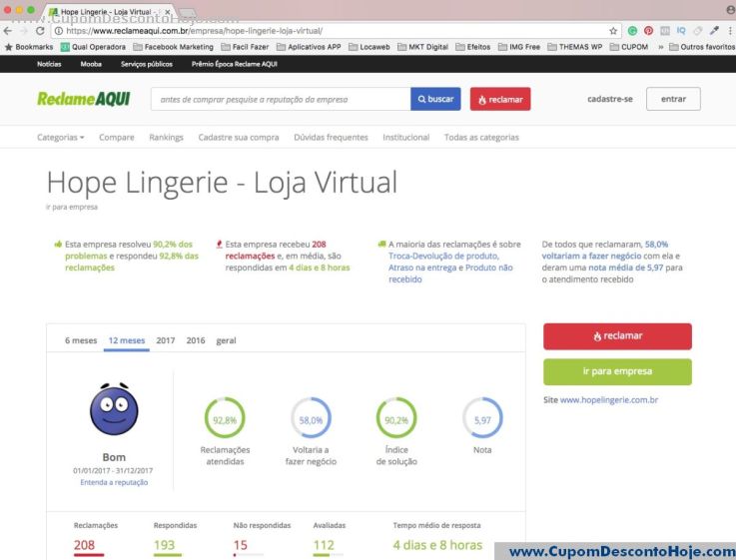
Task: Open the IQ extension icon
Action: pyautogui.click(x=681, y=31)
